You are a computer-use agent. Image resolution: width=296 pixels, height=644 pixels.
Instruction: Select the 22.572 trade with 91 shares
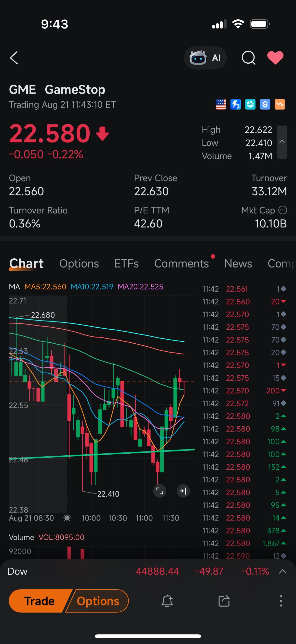click(x=244, y=403)
